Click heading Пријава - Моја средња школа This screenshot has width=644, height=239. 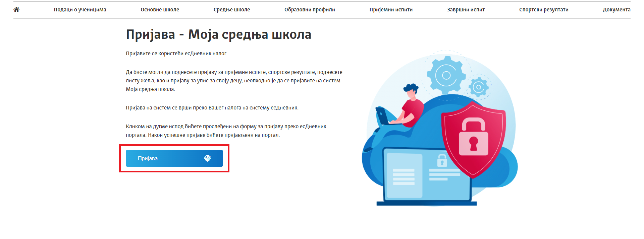point(219,34)
